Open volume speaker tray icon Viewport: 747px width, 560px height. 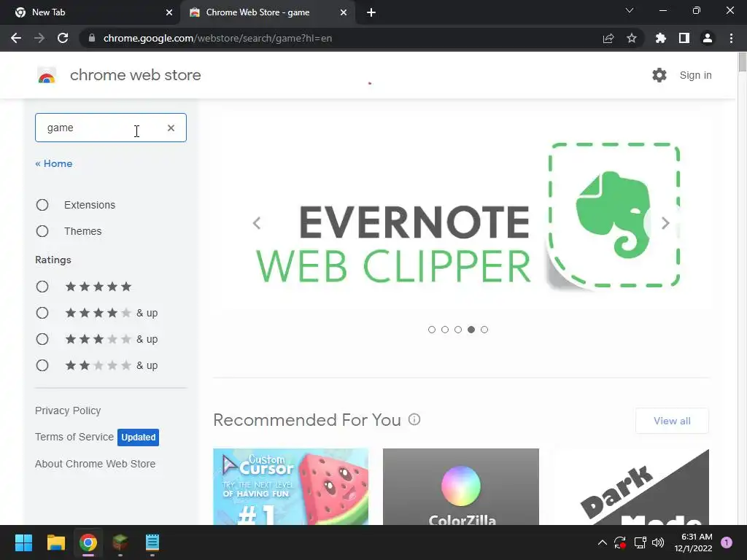(658, 542)
